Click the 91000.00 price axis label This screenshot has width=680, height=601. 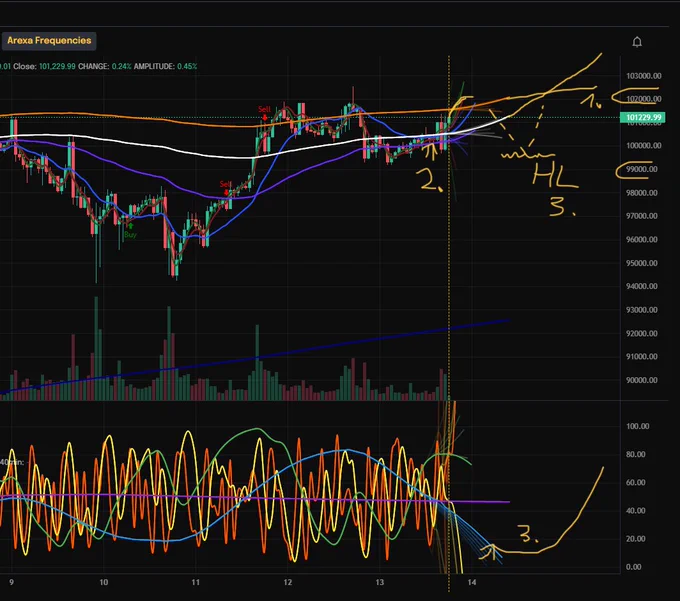pyautogui.click(x=644, y=356)
